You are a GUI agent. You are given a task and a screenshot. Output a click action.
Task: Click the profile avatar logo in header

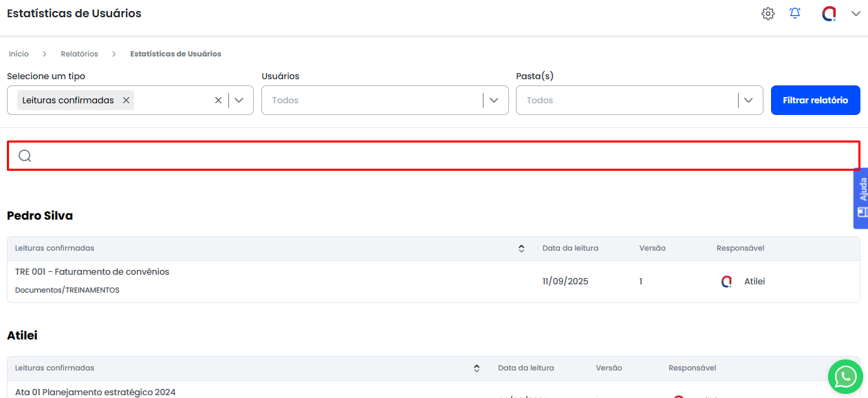[x=829, y=14]
